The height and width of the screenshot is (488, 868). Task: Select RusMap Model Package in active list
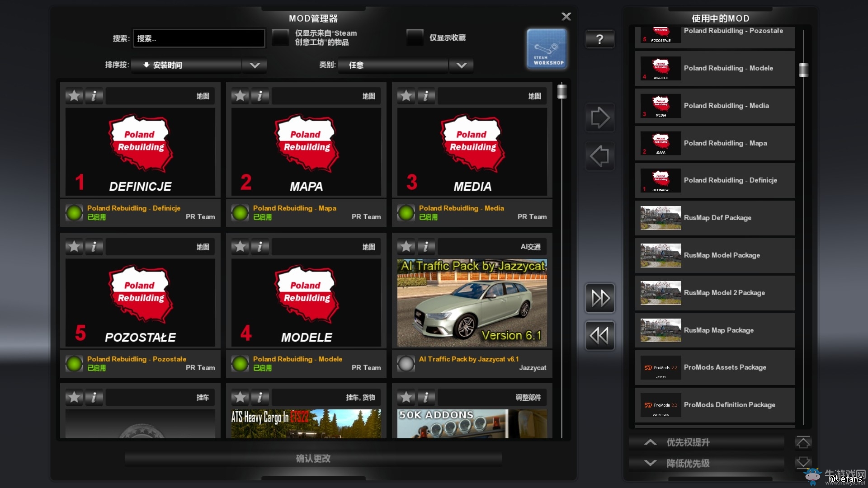715,255
